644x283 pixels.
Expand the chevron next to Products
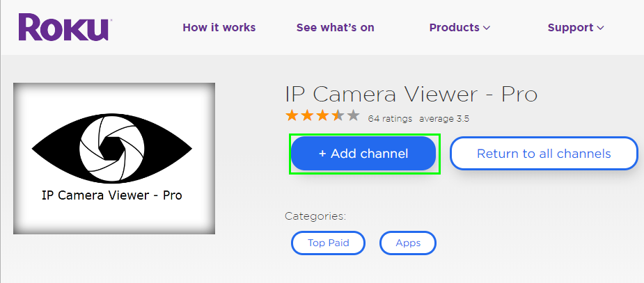[x=487, y=29]
